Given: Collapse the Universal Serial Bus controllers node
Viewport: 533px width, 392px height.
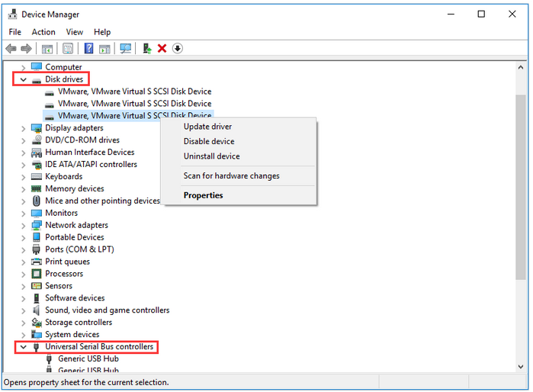Looking at the screenshot, I should pyautogui.click(x=24, y=347).
